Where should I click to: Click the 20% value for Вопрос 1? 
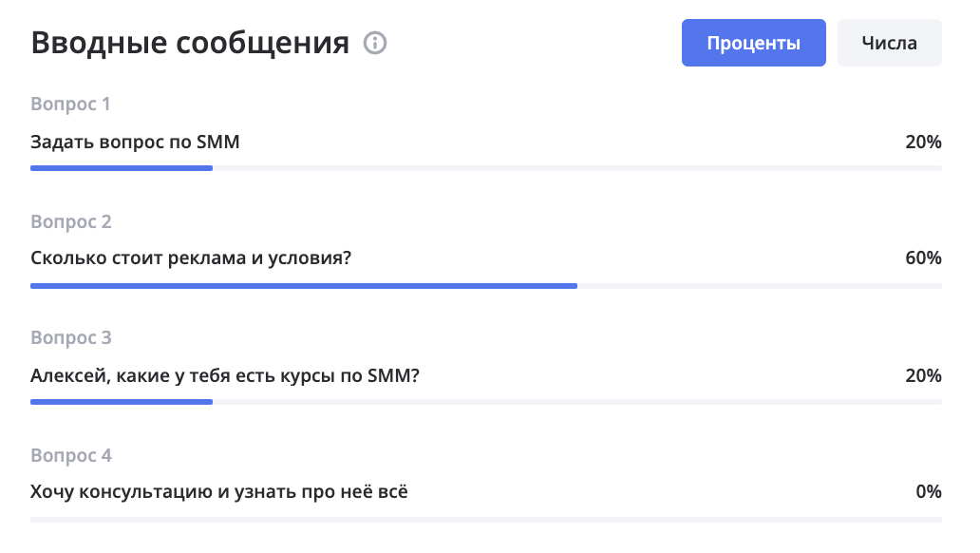point(923,142)
